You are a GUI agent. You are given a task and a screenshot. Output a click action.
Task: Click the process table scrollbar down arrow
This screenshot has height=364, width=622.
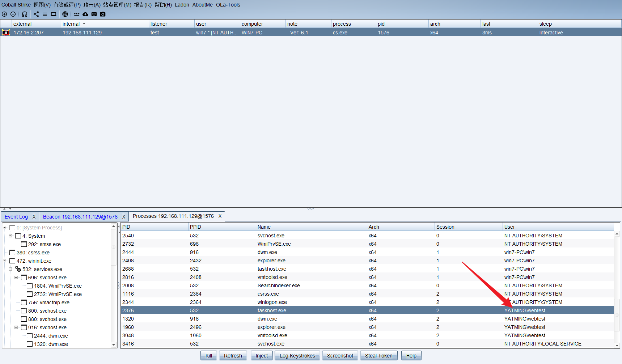tap(617, 346)
